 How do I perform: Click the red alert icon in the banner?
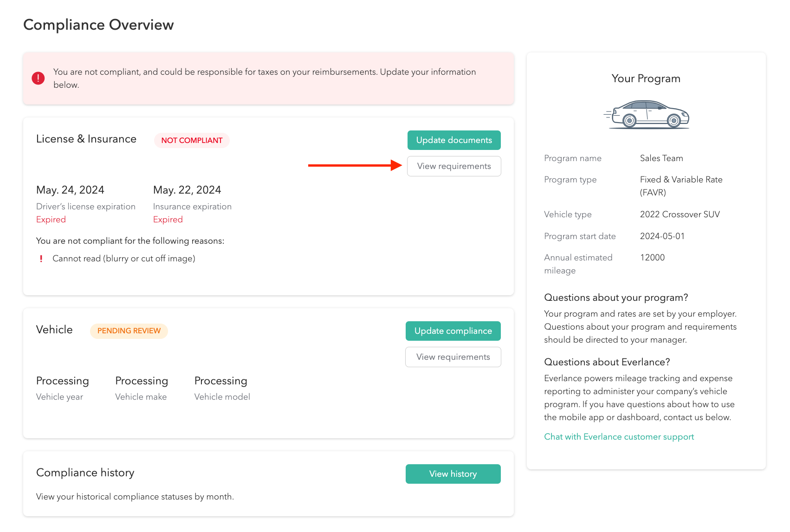(x=38, y=78)
